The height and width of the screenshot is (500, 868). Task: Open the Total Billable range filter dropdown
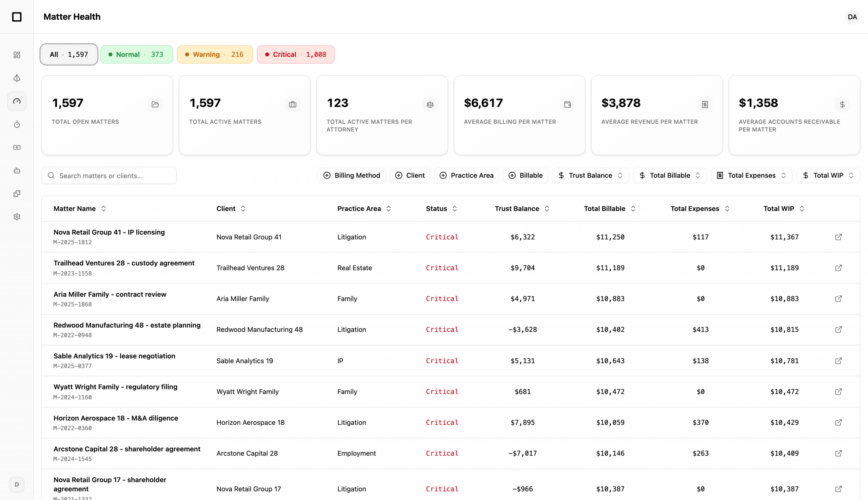click(670, 175)
